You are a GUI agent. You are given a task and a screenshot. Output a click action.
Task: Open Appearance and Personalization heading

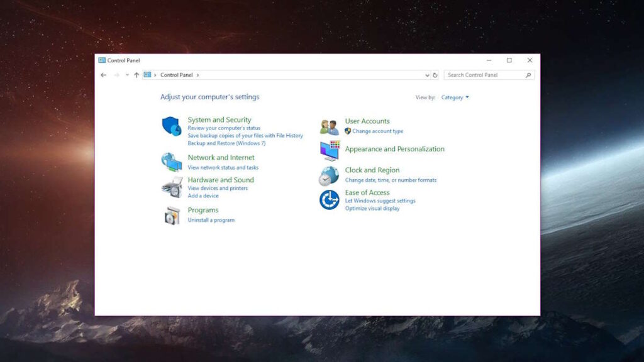click(395, 149)
